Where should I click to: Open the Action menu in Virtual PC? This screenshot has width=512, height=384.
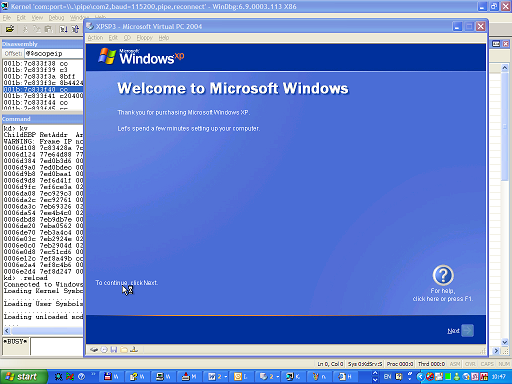[x=95, y=38]
